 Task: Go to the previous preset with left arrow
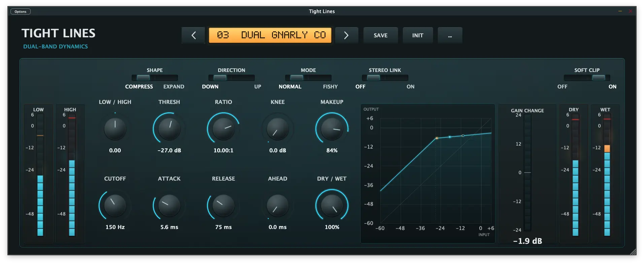coord(193,35)
